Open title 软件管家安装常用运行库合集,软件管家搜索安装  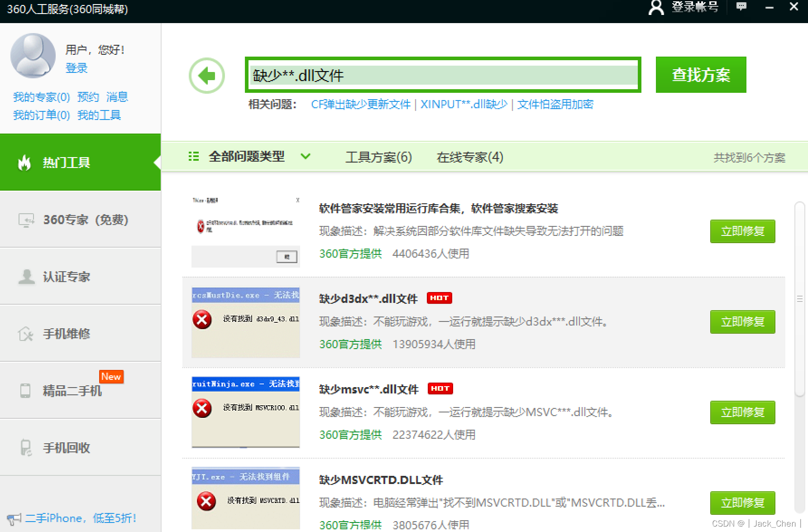[439, 209]
